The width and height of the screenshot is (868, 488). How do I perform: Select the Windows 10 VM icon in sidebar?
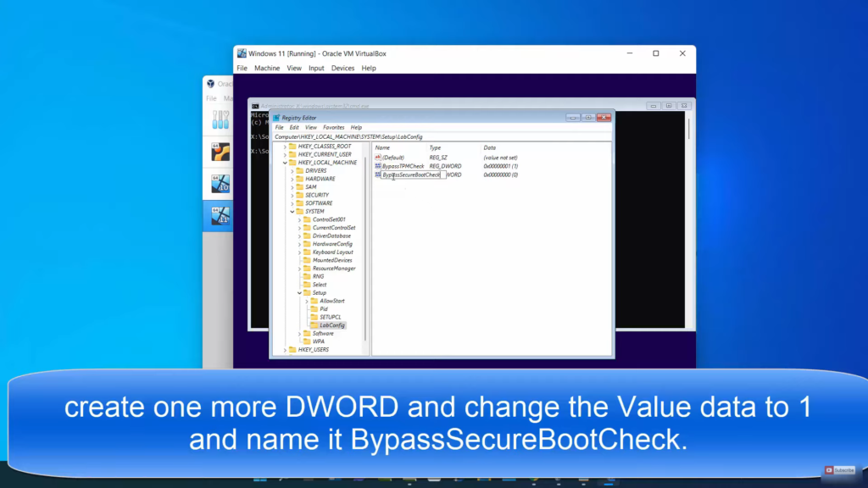220,184
